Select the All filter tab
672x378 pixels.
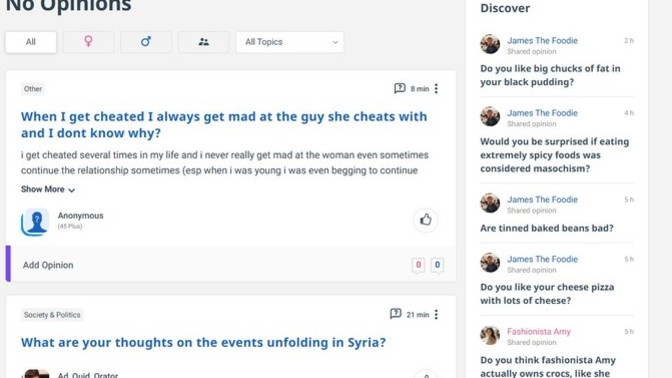click(x=31, y=42)
